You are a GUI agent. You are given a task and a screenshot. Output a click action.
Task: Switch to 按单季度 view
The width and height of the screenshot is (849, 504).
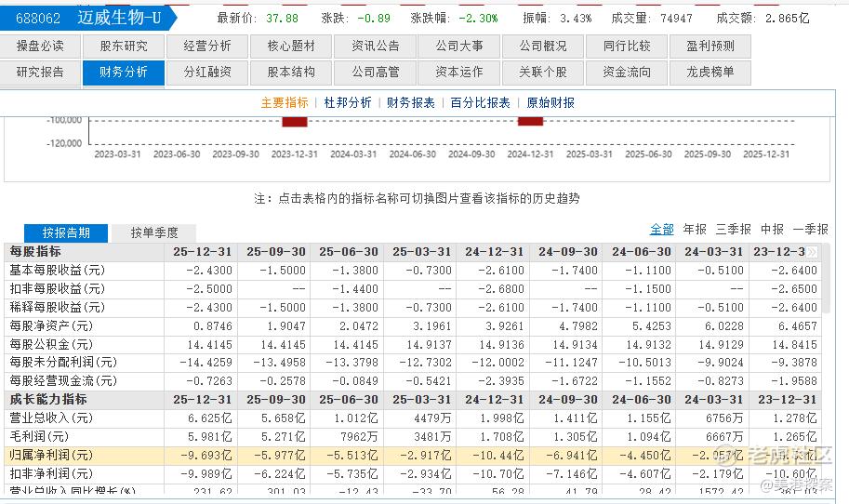[154, 232]
